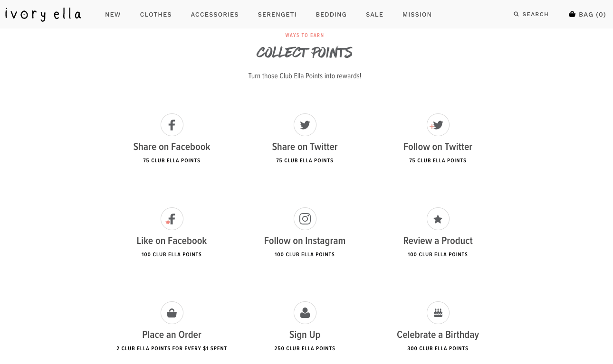Click the Celebrate a Birthday cake icon
Viewport: 613px width, 364px height.
pos(438,313)
